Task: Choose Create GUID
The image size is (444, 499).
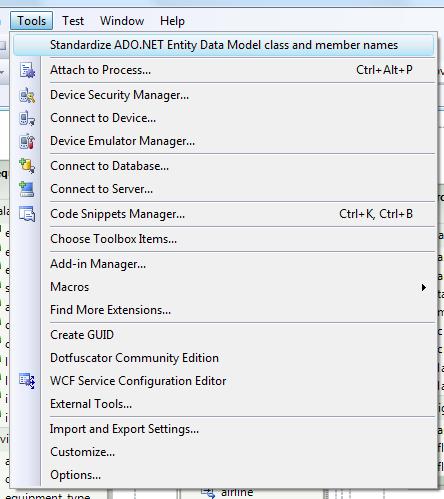Action: tap(224, 335)
